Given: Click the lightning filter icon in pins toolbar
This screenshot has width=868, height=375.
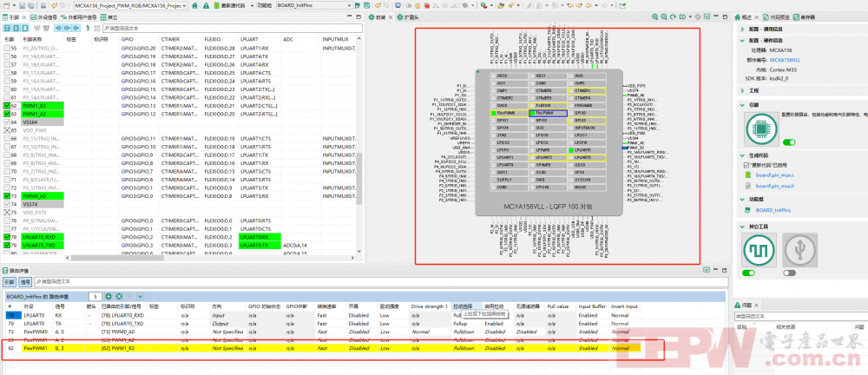Looking at the screenshot, I should pyautogui.click(x=88, y=29).
